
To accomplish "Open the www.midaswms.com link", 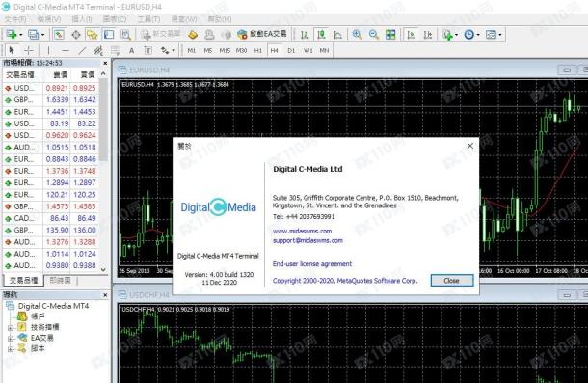I will (303, 231).
